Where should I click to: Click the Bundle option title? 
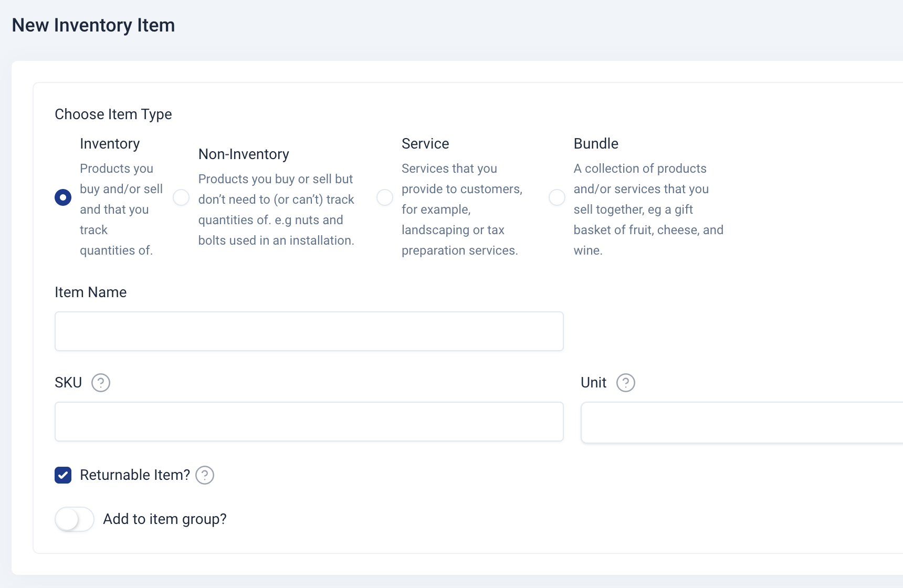coord(596,144)
